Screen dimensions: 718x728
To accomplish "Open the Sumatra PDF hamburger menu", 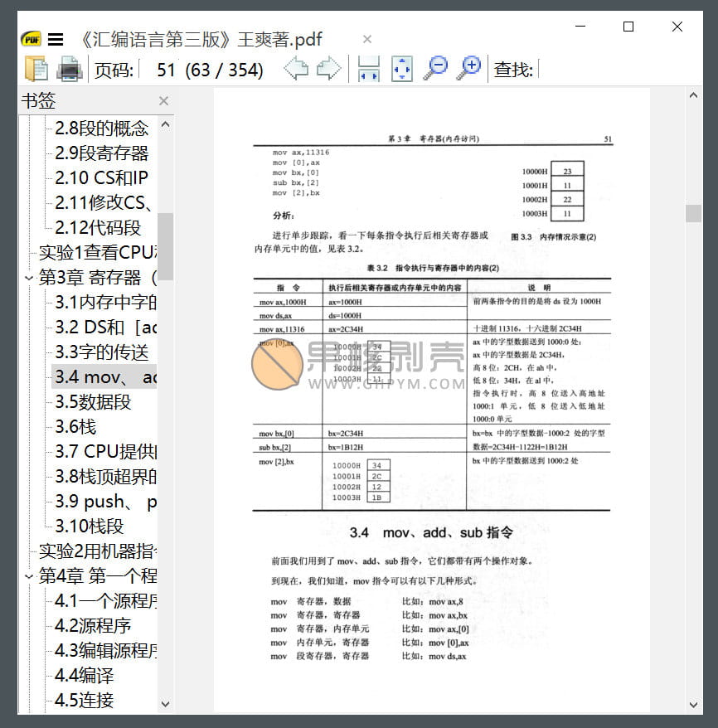I will [56, 40].
